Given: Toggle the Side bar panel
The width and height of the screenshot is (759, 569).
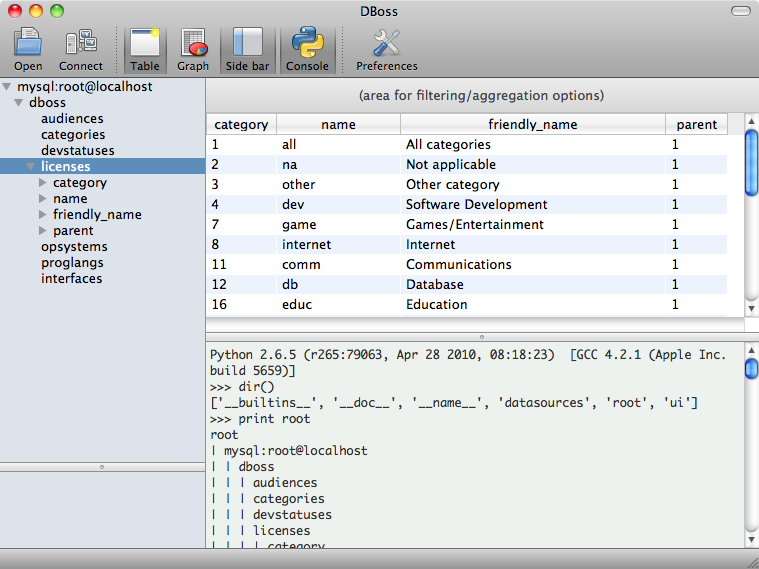Looking at the screenshot, I should tap(247, 49).
